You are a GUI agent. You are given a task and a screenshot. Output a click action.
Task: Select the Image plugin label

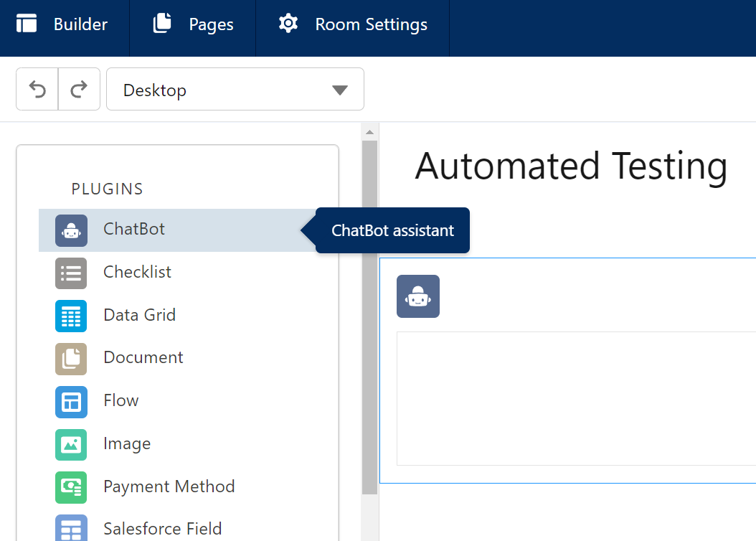(x=127, y=443)
